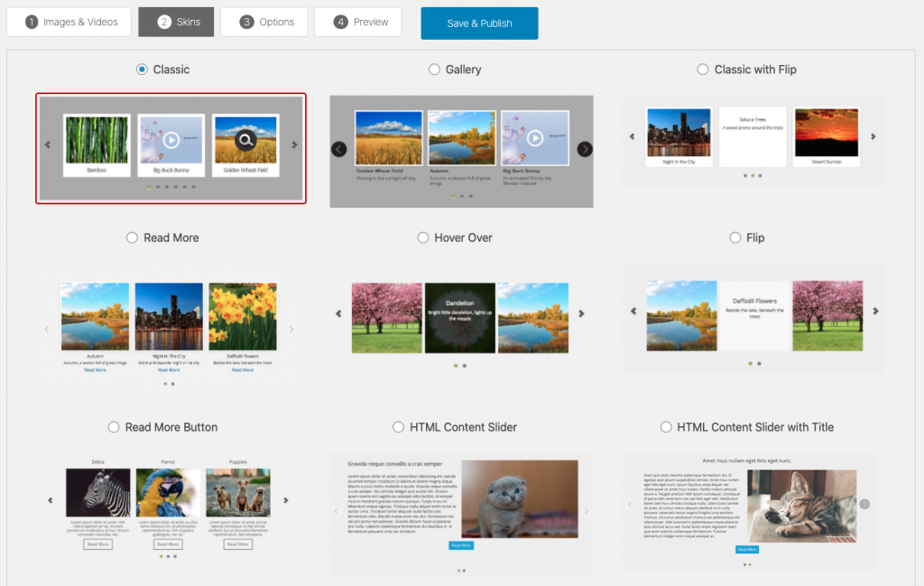924x586 pixels.
Task: Click the Save & Publish button
Action: (479, 22)
